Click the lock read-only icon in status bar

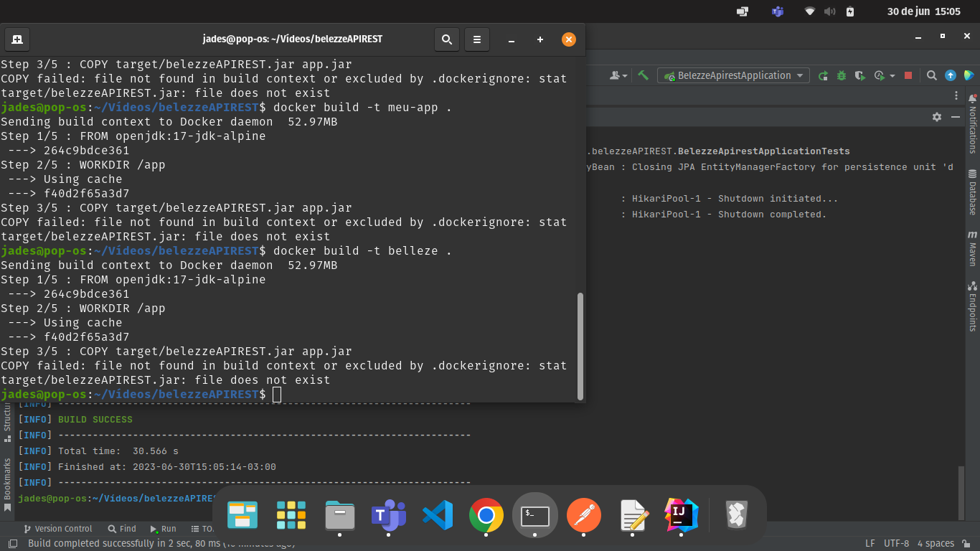click(x=968, y=544)
